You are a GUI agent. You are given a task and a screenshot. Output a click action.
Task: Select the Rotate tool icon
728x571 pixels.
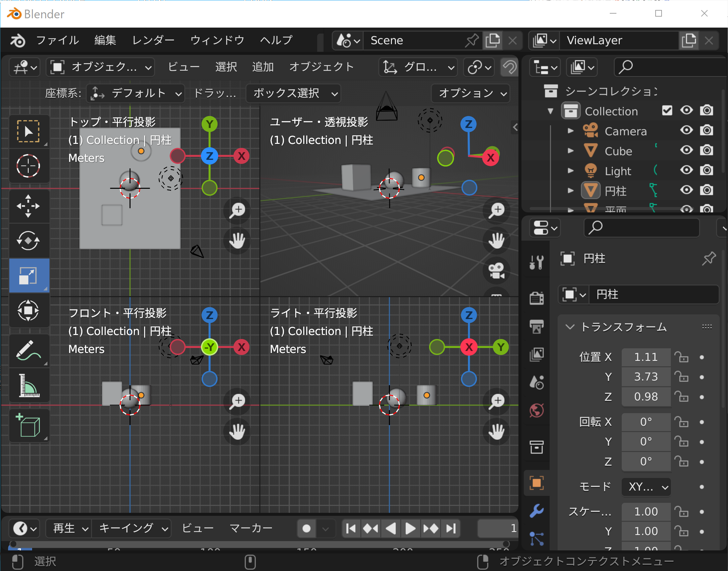point(29,240)
